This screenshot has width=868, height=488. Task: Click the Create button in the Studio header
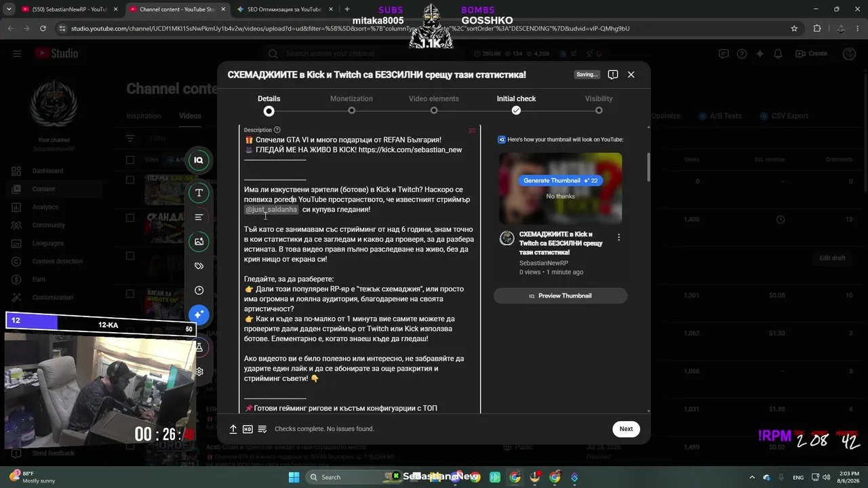812,54
